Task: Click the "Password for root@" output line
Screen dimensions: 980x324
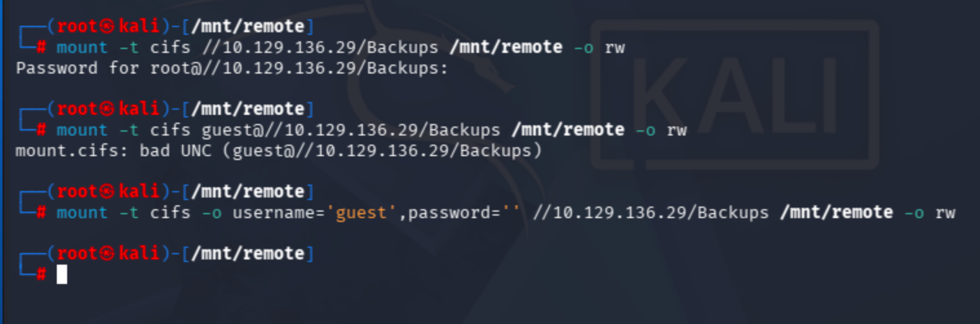Action: tap(232, 68)
